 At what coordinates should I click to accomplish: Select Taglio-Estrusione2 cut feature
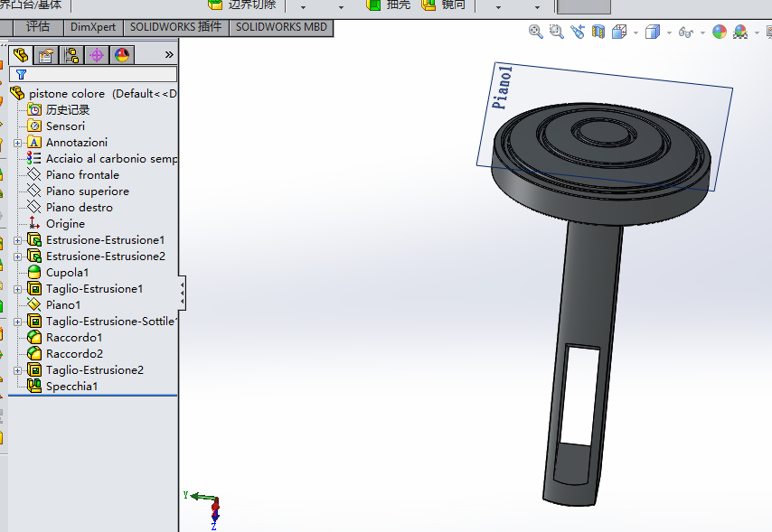click(86, 369)
